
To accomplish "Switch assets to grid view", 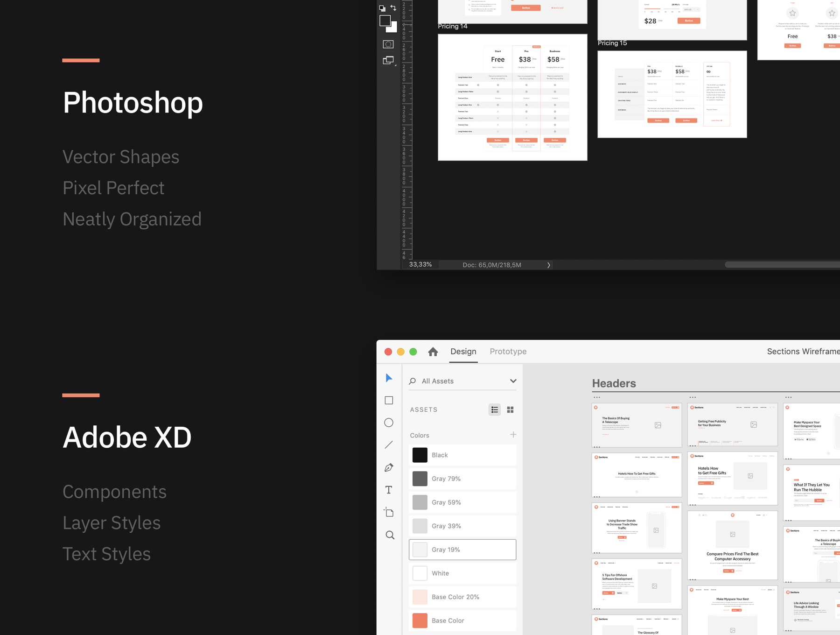I will pos(510,409).
